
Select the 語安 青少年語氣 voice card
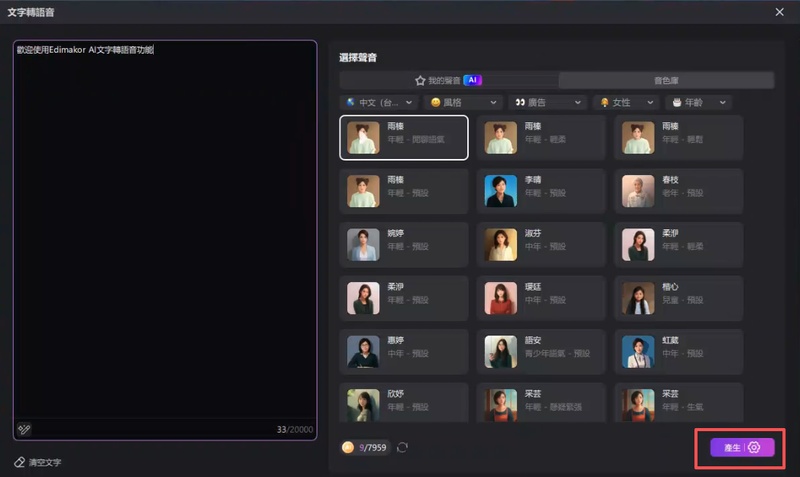click(x=541, y=352)
